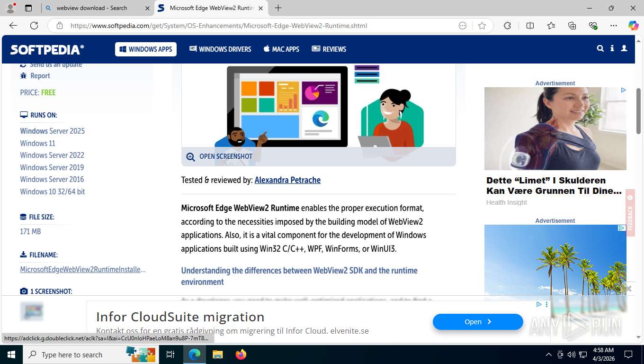This screenshot has width=644, height=364.
Task: Click the Edge profile icon
Action: (x=10, y=8)
